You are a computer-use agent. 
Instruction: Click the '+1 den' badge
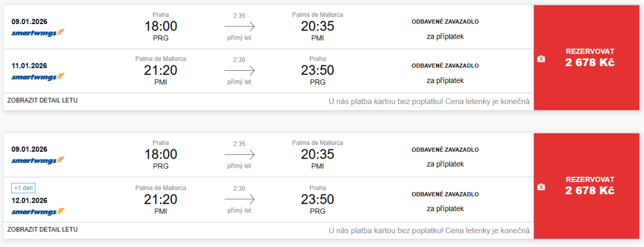(x=24, y=188)
